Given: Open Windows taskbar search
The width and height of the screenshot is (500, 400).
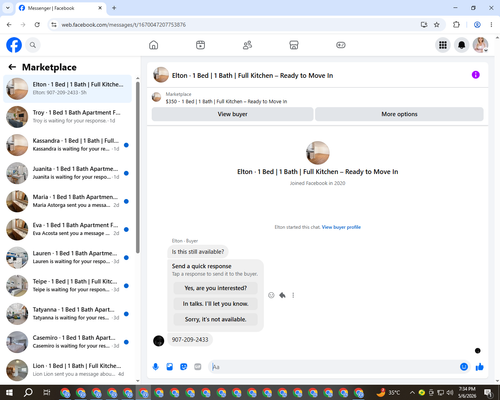Looking at the screenshot, I should point(28,392).
